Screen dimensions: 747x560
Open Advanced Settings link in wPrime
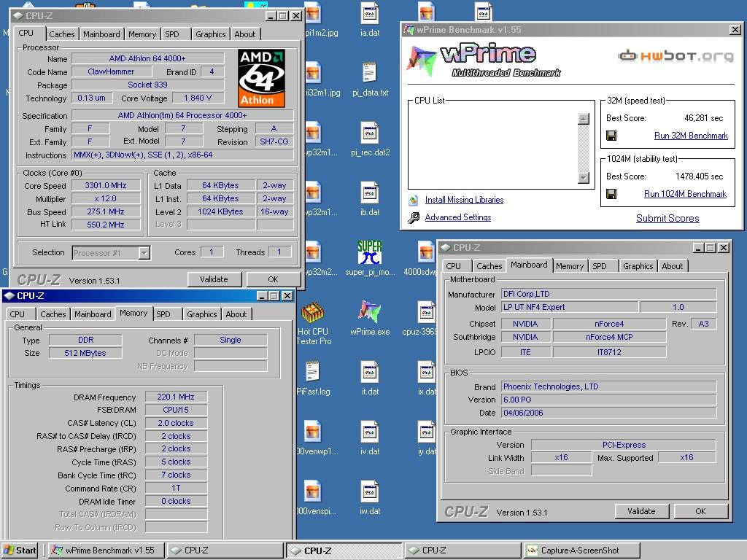click(x=458, y=217)
